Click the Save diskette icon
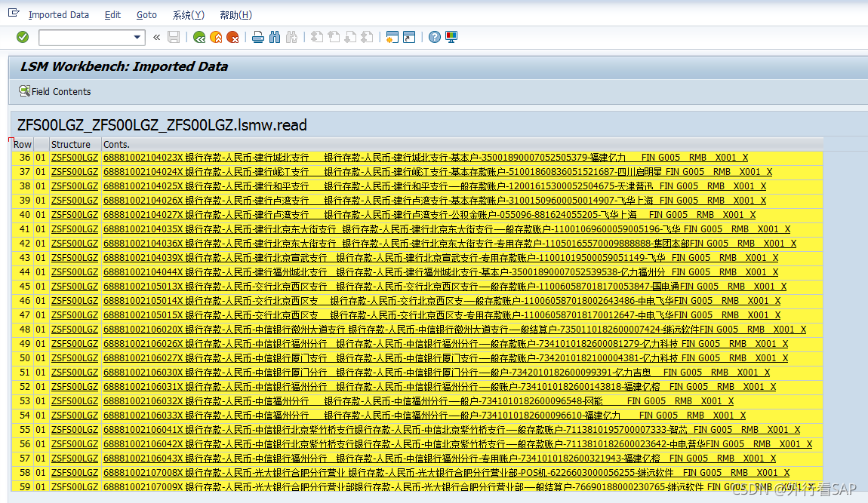 [174, 37]
